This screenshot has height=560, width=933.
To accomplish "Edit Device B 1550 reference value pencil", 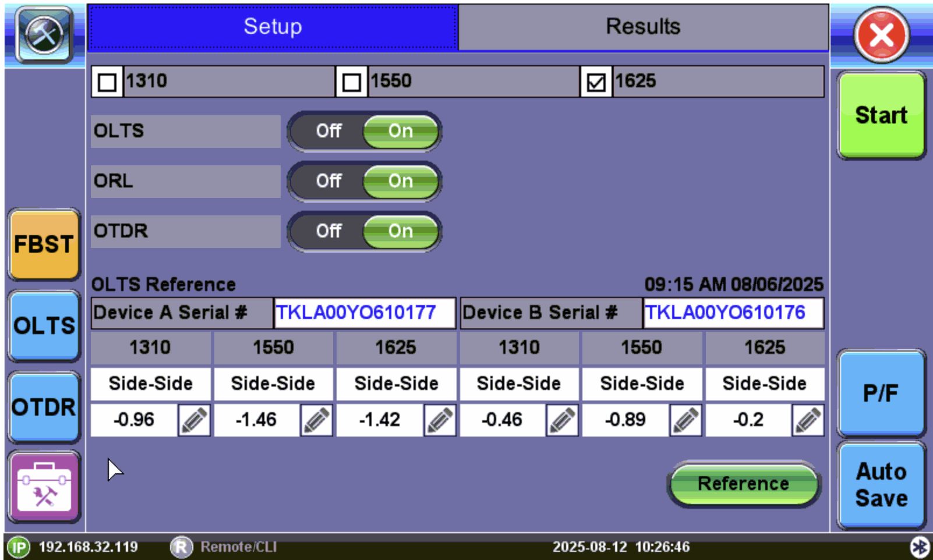I will click(685, 420).
